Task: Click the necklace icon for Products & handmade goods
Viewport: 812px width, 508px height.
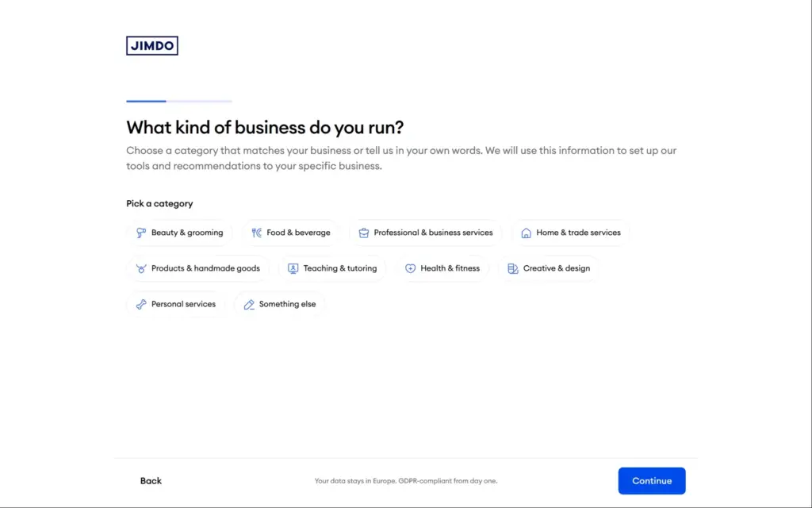Action: coord(141,268)
